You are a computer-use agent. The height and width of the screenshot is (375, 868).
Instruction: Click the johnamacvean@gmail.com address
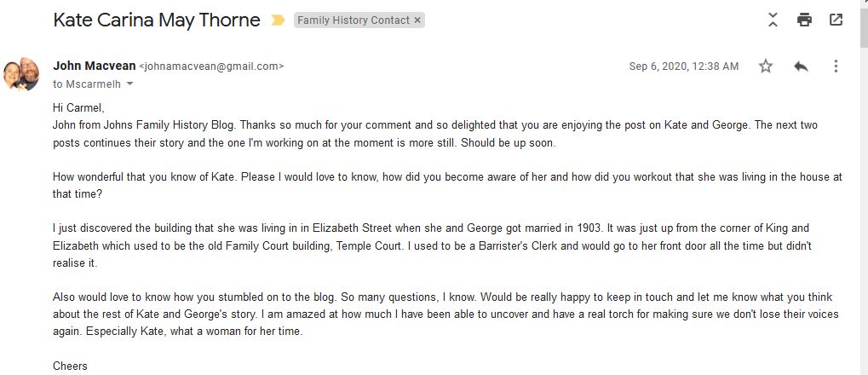[x=210, y=66]
